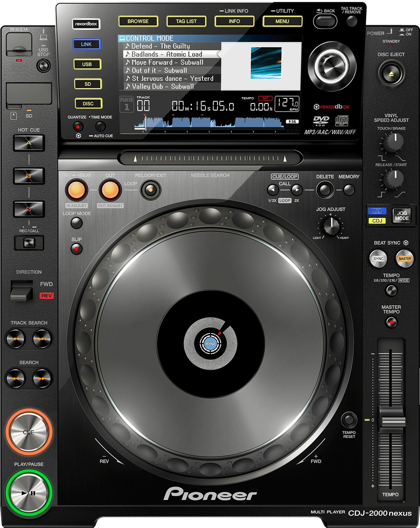Tap the RELOOP/EXIT button
Viewport: 420px width, 528px height.
click(150, 190)
